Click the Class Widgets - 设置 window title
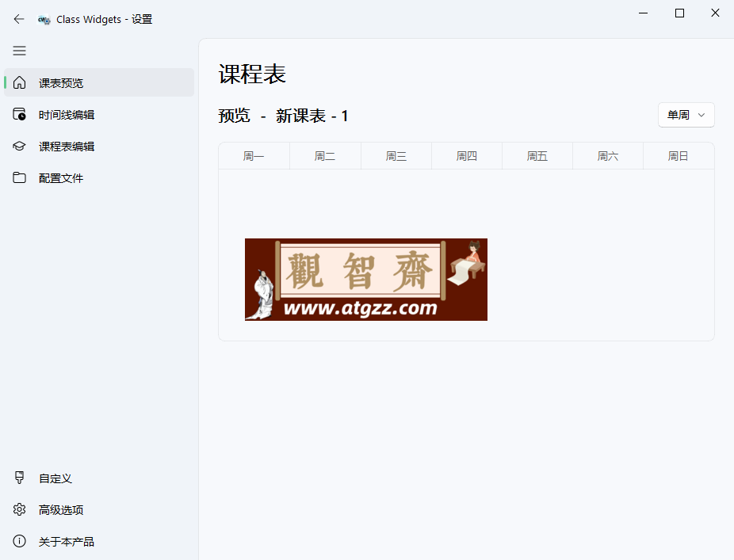The image size is (734, 560). tap(104, 20)
